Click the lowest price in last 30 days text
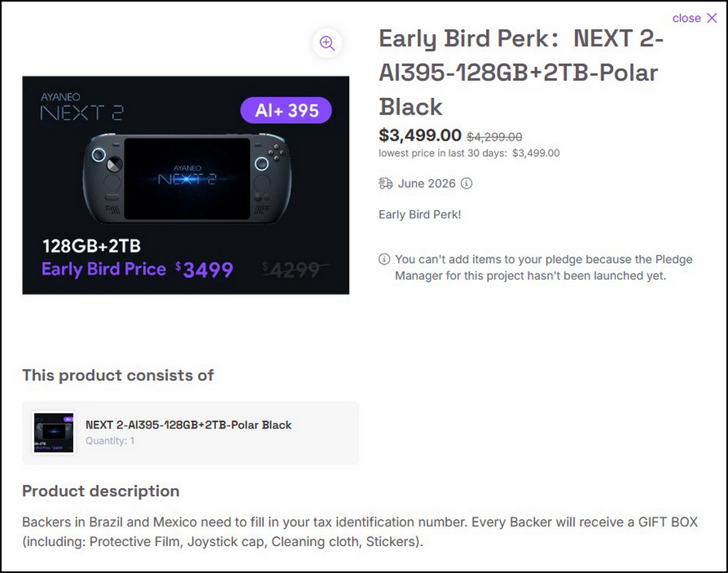 [469, 154]
